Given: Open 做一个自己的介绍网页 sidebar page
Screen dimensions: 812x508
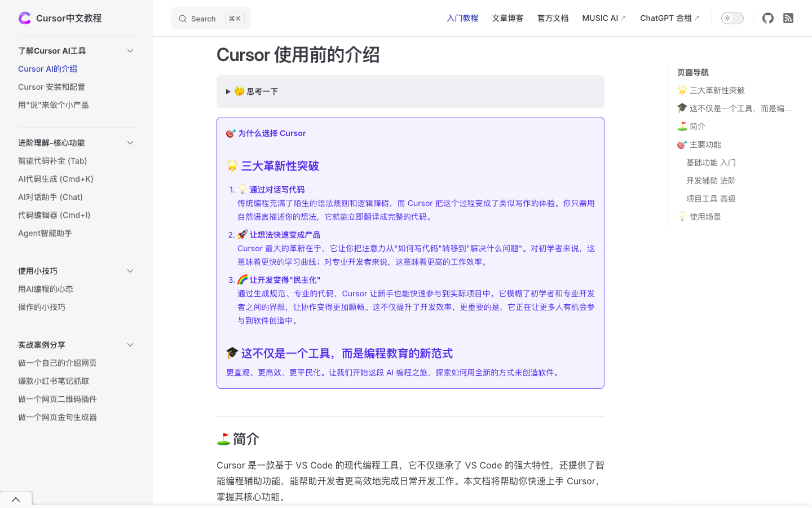Looking at the screenshot, I should click(58, 363).
